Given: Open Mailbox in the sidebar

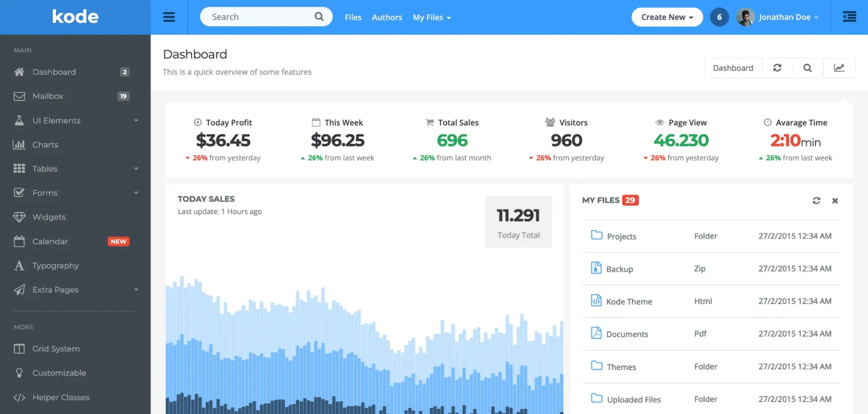Looking at the screenshot, I should coord(48,96).
